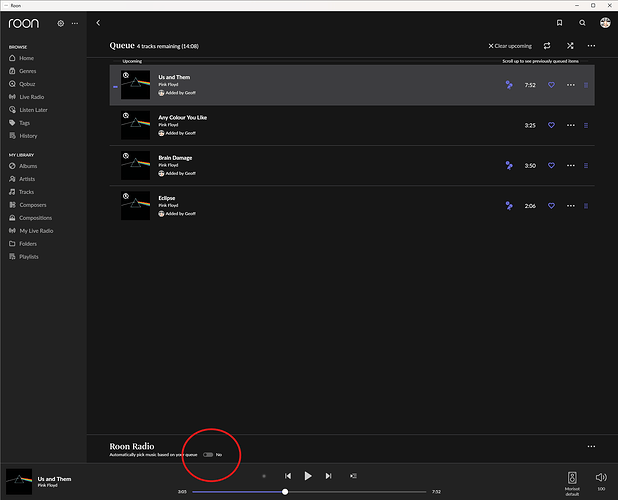Open more options for Any Colour You Like
This screenshot has width=618, height=500.
pyautogui.click(x=571, y=125)
